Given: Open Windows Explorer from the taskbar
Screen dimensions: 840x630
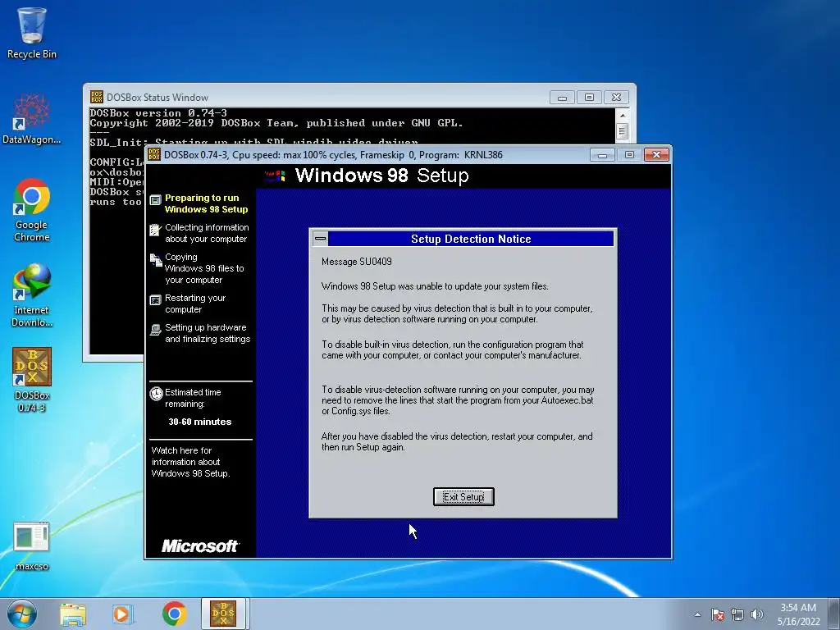Looking at the screenshot, I should pyautogui.click(x=73, y=614).
